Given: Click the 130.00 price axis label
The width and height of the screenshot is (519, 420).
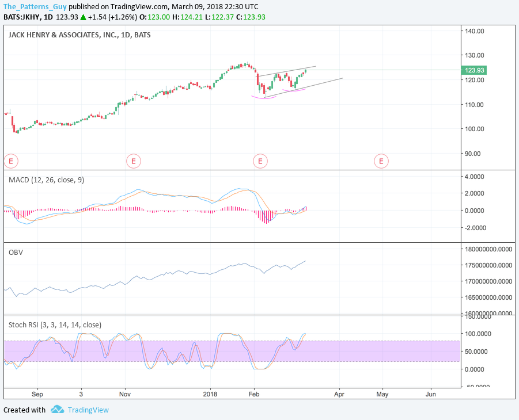Looking at the screenshot, I should 474,55.
